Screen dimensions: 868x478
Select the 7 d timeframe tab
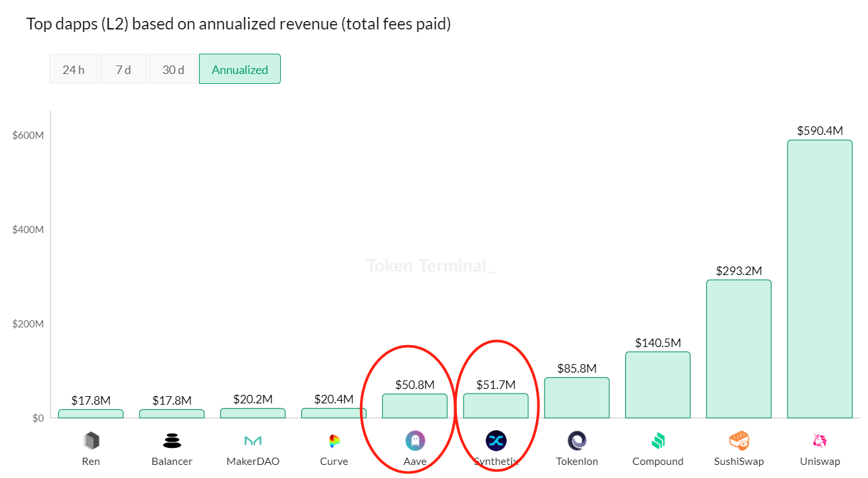tap(123, 69)
